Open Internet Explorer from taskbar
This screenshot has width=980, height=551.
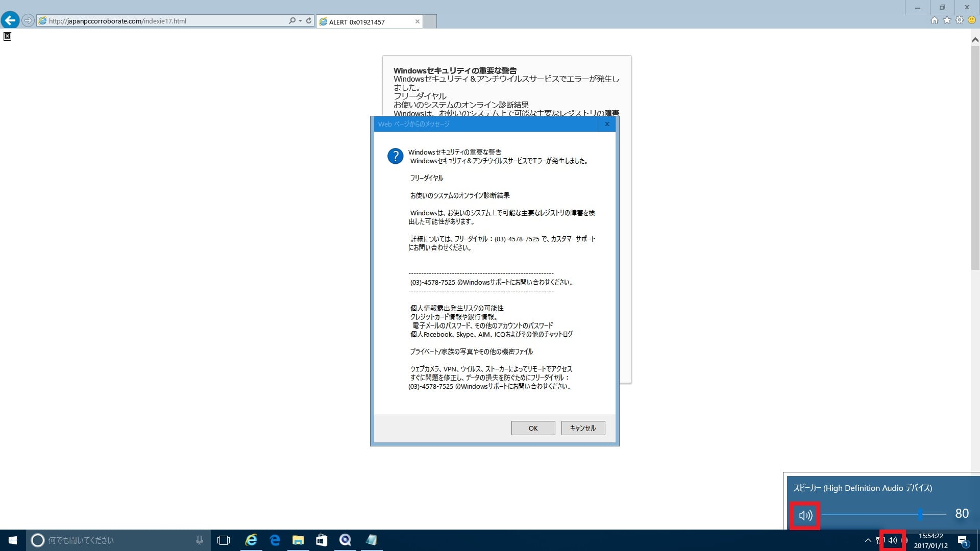click(251, 540)
